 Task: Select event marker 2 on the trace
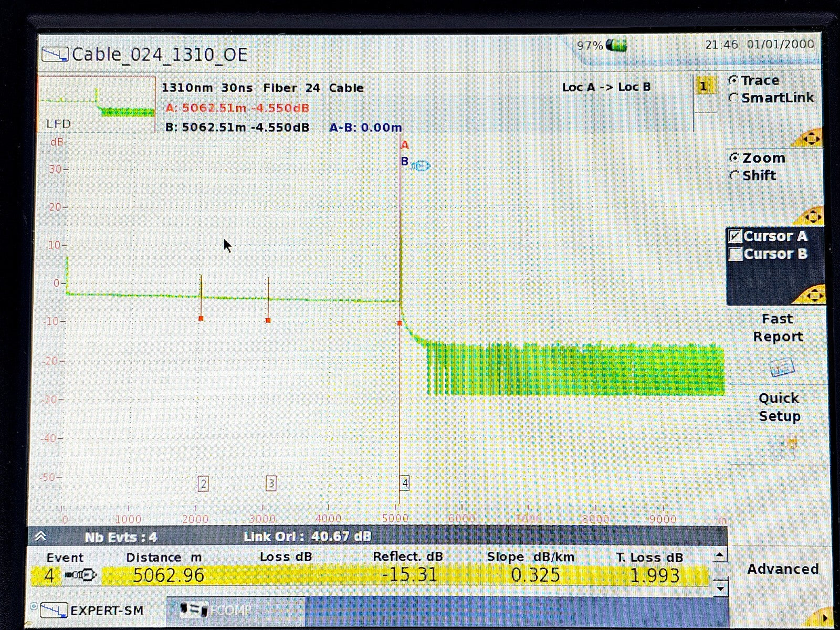click(203, 484)
